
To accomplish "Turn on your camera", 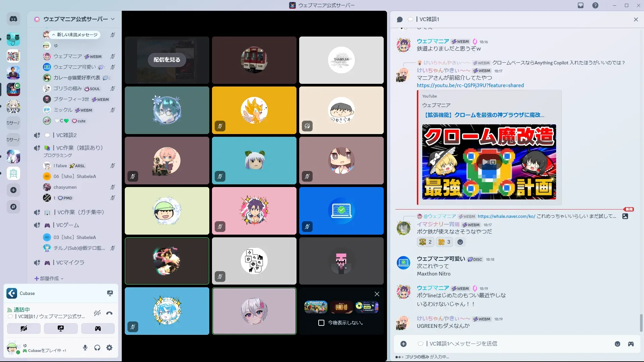I will click(24, 328).
